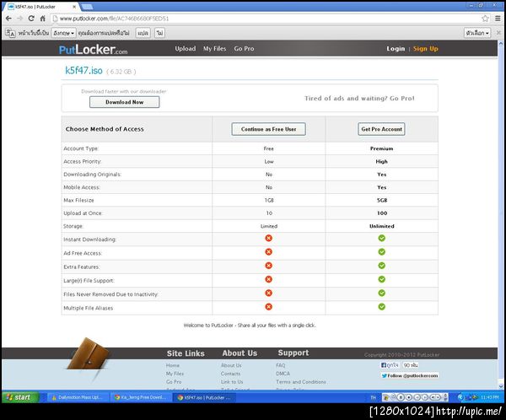Viewport: 506px width, 420px height.
Task: Click the k5f47.iso PutLocker taskbar item
Action: coord(205,397)
